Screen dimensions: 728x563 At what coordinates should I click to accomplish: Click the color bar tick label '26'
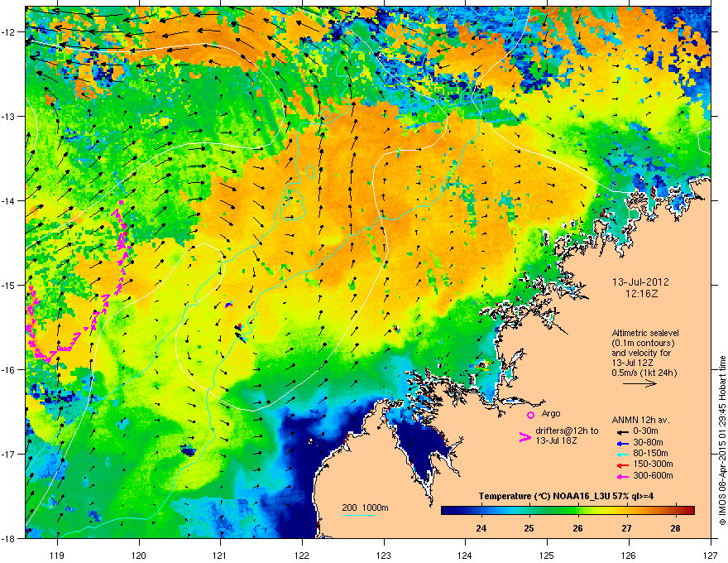click(x=578, y=528)
